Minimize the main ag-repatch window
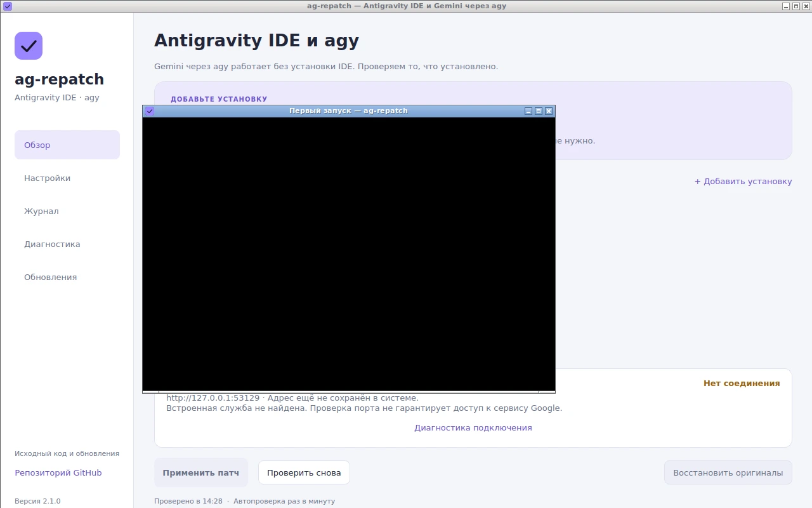Viewport: 812px width, 508px height. (x=786, y=6)
